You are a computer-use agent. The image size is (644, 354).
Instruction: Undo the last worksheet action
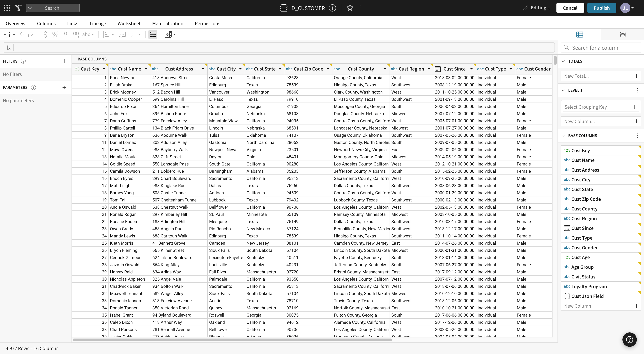pyautogui.click(x=22, y=35)
